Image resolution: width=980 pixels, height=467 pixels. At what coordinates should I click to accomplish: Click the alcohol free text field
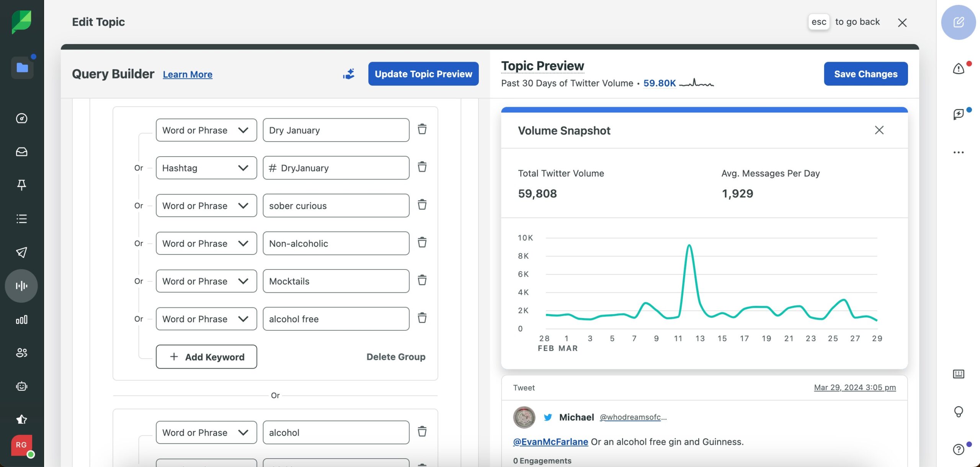point(336,319)
